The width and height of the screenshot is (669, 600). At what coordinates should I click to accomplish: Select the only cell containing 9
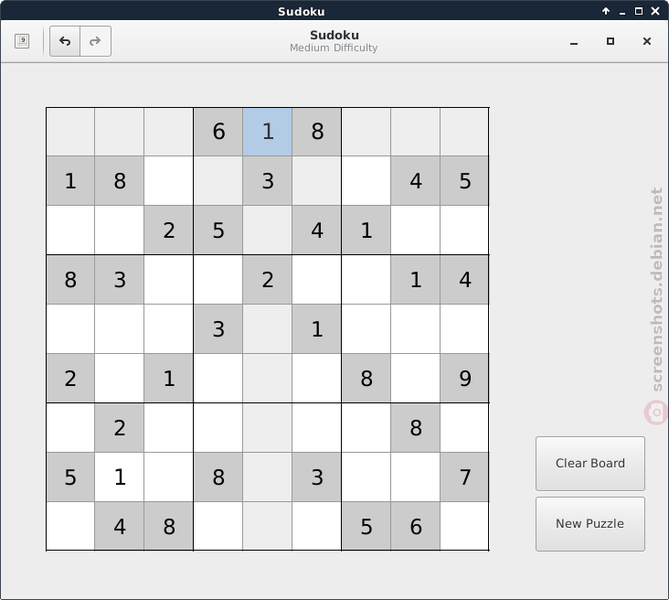click(x=465, y=378)
